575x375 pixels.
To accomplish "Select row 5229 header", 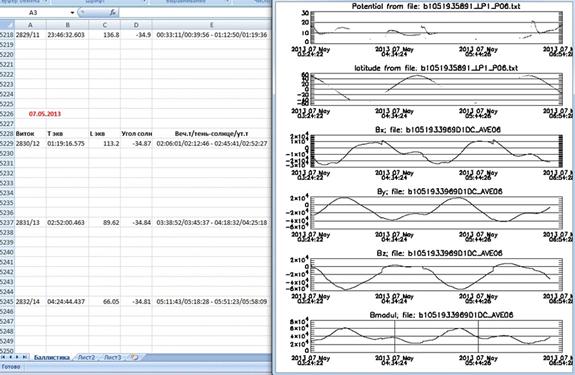I will click(x=7, y=143).
